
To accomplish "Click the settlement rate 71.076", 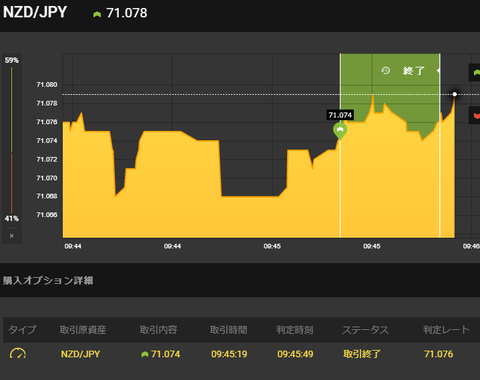I will pos(439,354).
